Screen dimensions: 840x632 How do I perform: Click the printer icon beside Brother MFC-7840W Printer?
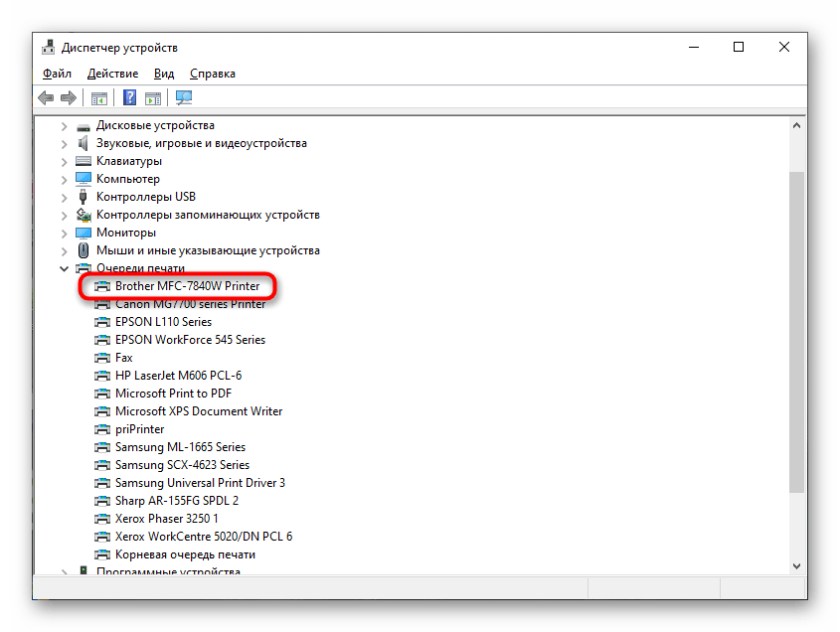pyautogui.click(x=102, y=286)
